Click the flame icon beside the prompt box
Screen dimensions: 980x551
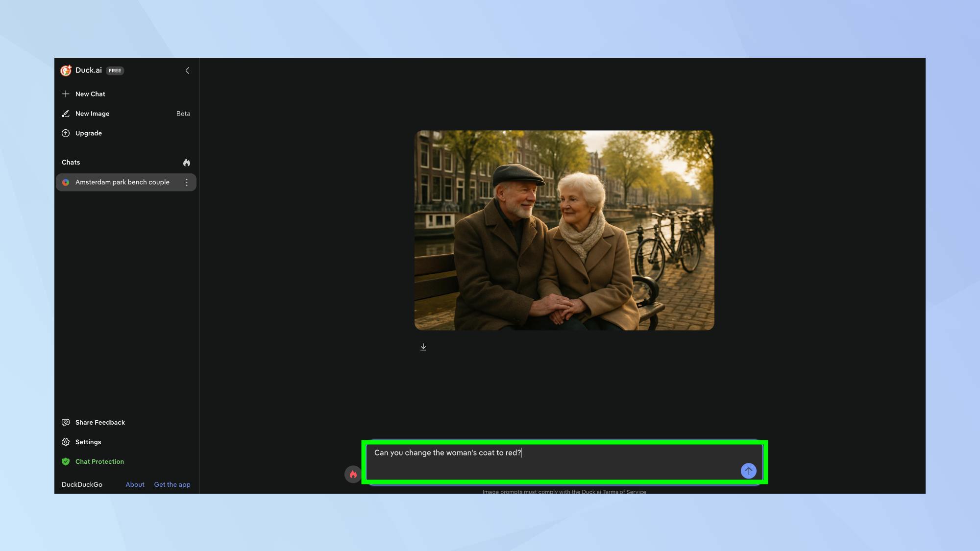click(353, 474)
